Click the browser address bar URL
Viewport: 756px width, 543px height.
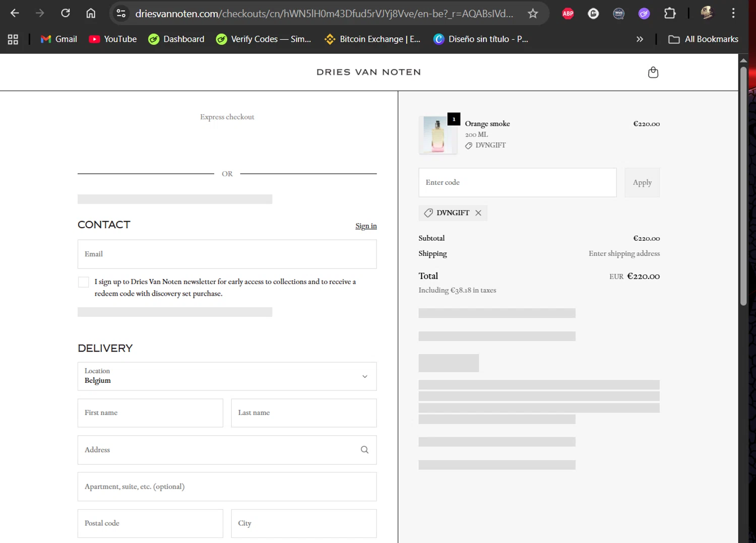pyautogui.click(x=324, y=14)
